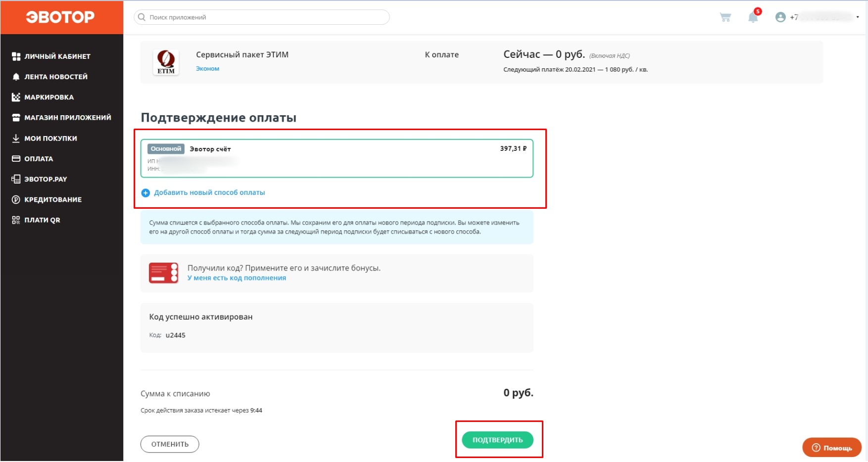This screenshot has height=462, width=868.
Task: Click the red coupon code icon
Action: [163, 273]
